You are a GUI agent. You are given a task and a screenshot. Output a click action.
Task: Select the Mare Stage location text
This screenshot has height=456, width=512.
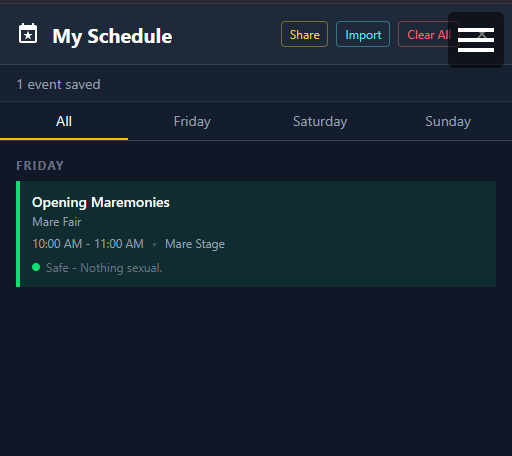[195, 244]
